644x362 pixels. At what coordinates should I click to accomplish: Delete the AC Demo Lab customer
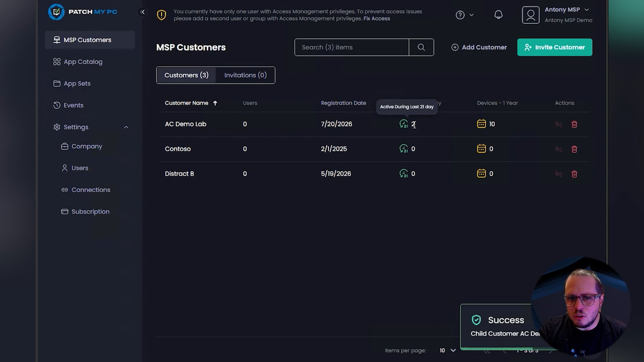[574, 124]
